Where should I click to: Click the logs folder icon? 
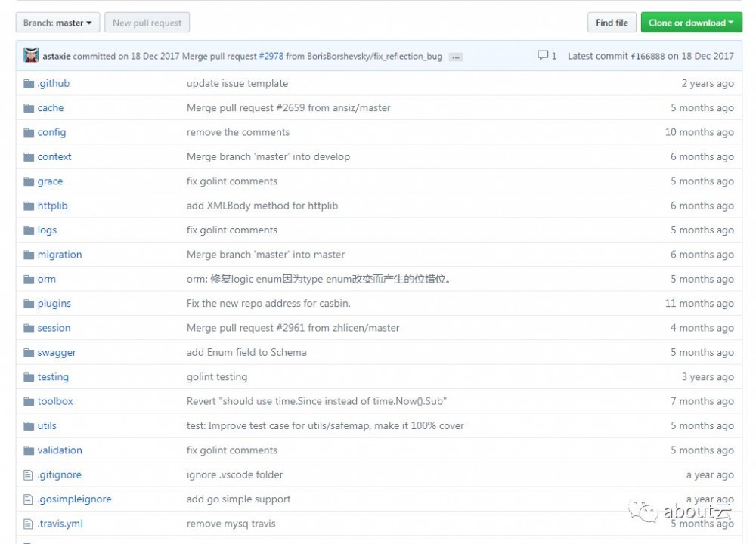[29, 230]
